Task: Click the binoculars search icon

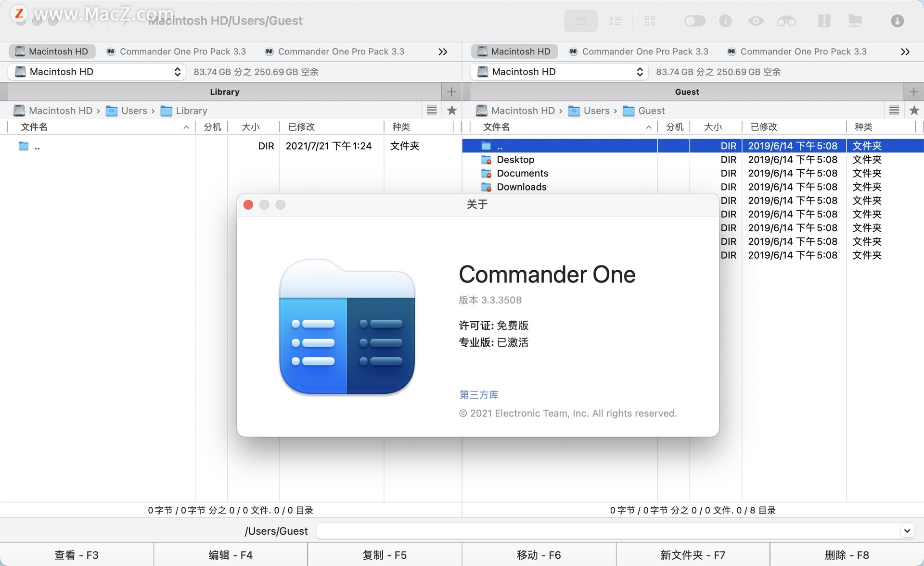Action: [786, 21]
